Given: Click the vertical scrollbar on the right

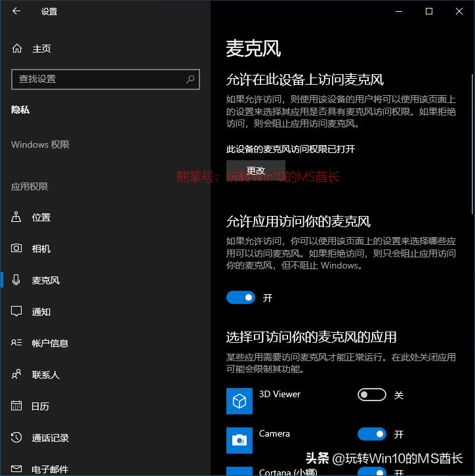Looking at the screenshot, I should click(x=472, y=144).
